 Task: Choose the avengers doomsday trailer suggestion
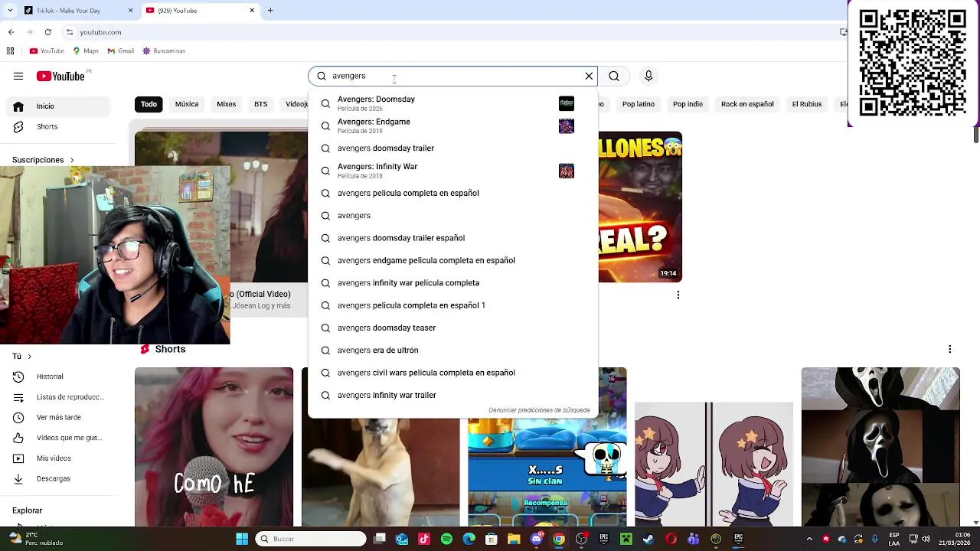pyautogui.click(x=452, y=148)
